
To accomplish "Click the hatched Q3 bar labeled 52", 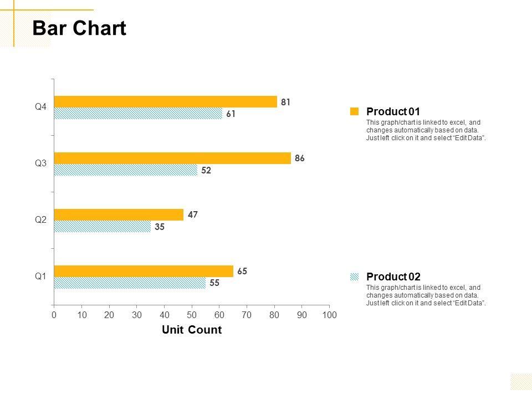I will (126, 170).
